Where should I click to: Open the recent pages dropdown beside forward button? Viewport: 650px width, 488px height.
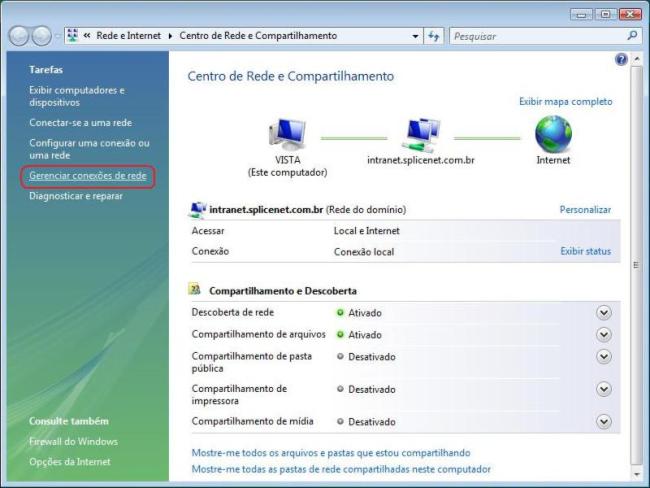click(57, 36)
